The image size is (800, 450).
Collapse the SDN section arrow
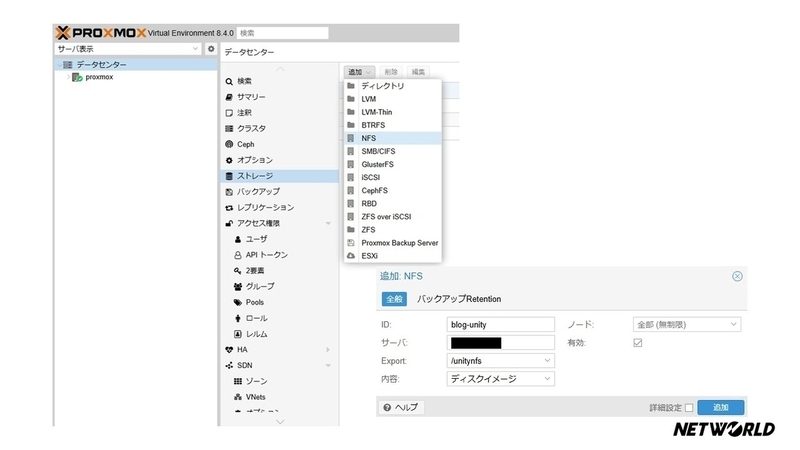click(328, 366)
